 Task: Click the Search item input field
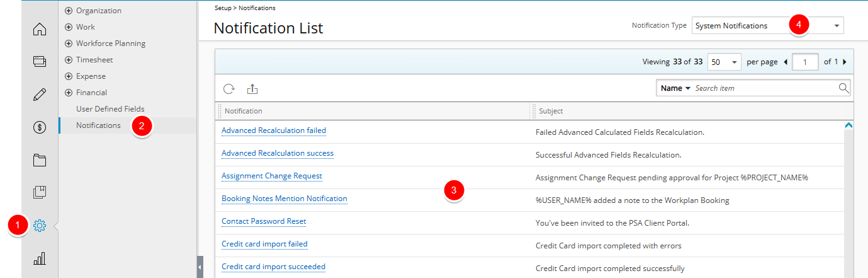765,88
